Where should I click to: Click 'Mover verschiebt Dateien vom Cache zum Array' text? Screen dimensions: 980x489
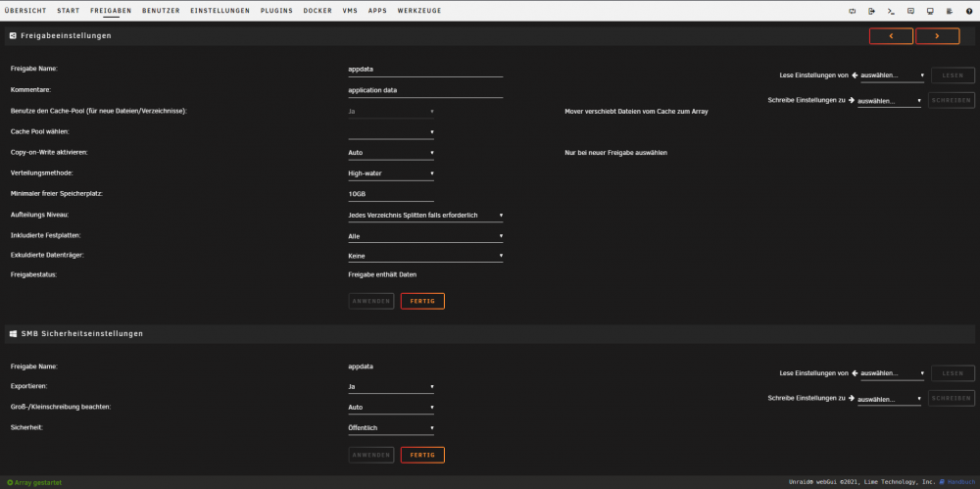coord(636,112)
